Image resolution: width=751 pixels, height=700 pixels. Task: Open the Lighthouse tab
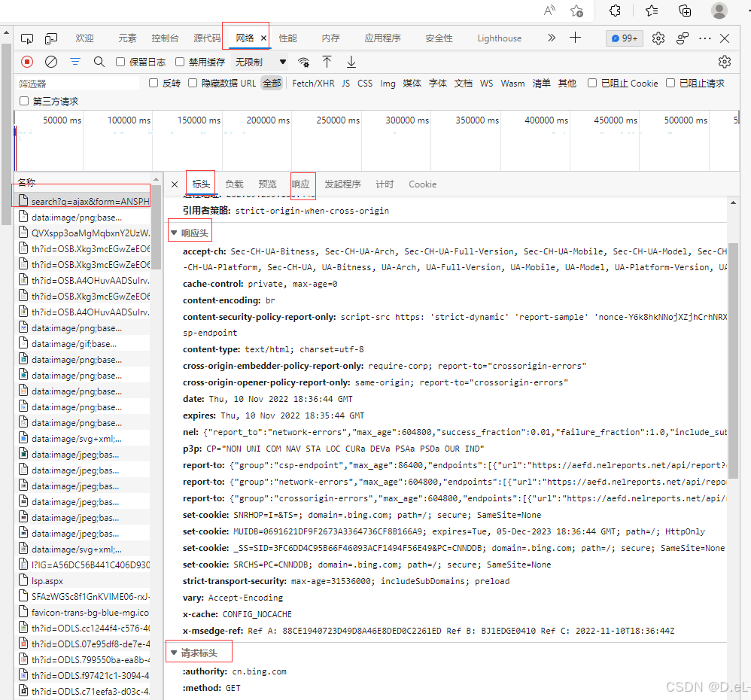(499, 38)
